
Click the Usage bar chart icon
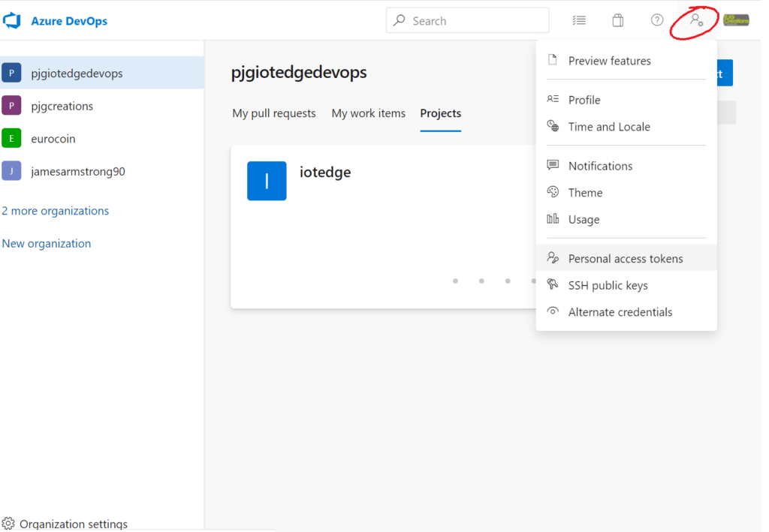click(553, 218)
